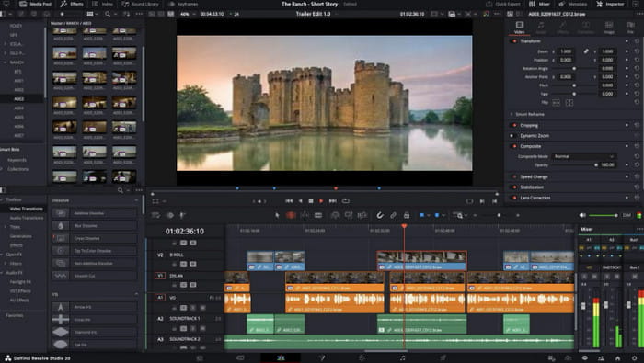Enable Dynamic Zoom toggle

pos(512,136)
